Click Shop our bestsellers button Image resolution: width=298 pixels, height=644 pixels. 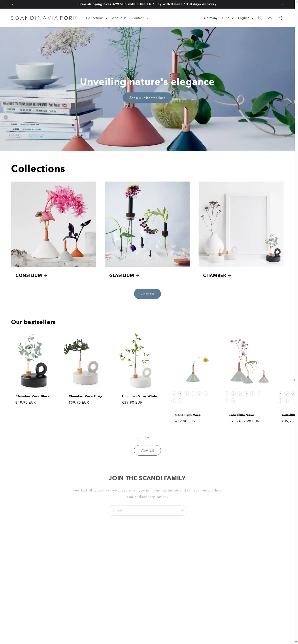(x=147, y=98)
